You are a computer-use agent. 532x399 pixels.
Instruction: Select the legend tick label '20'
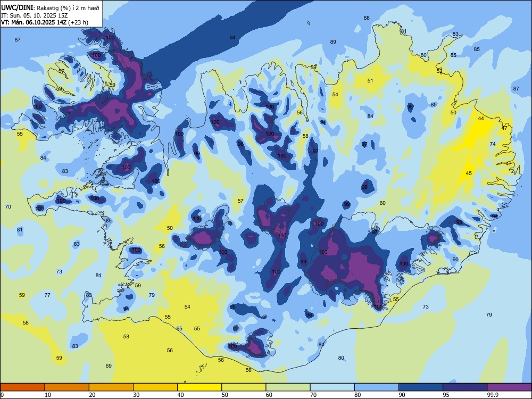92,395
